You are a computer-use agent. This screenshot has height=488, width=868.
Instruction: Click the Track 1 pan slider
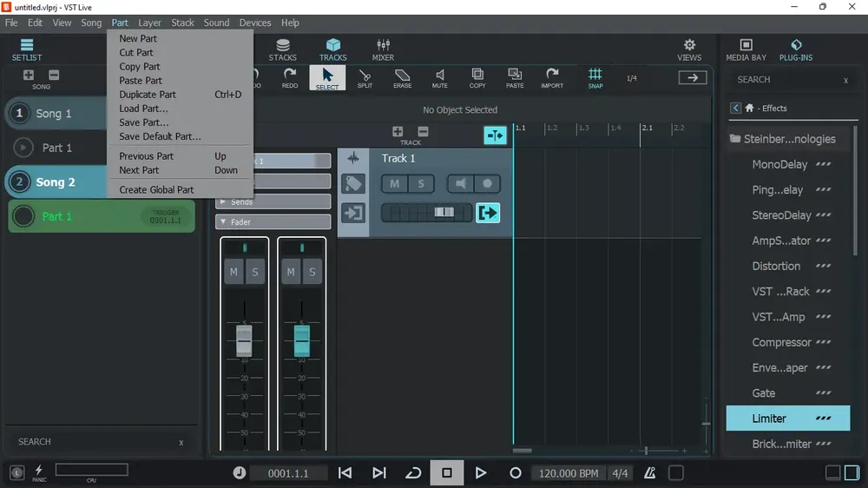(426, 213)
